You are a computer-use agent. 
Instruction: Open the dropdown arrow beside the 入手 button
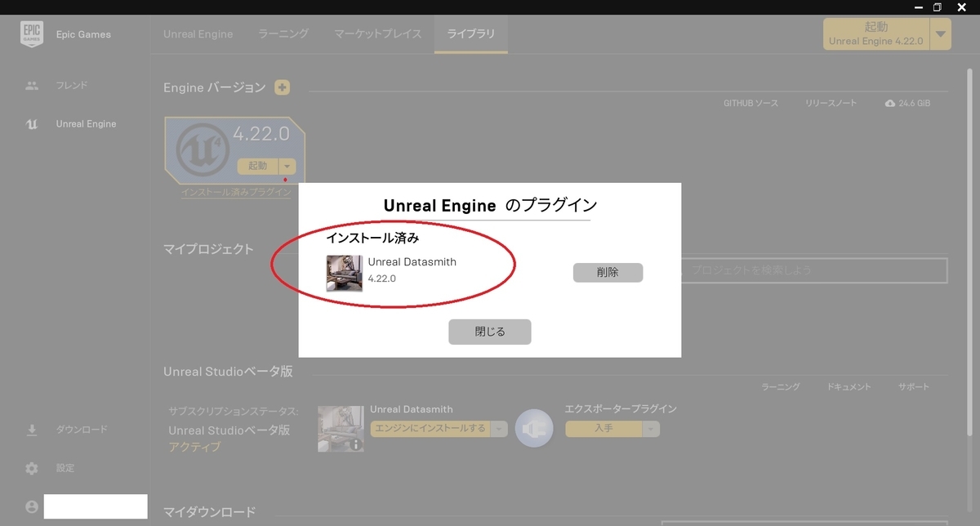coord(651,428)
